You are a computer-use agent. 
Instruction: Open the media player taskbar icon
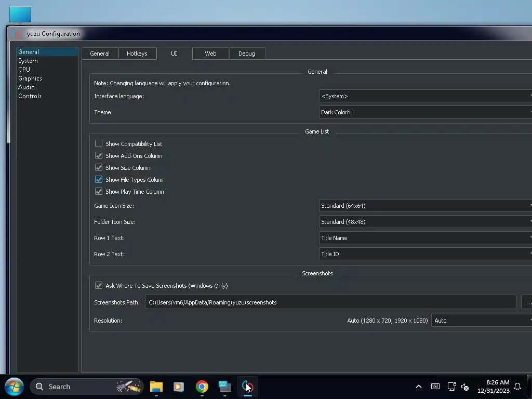pyautogui.click(x=179, y=387)
